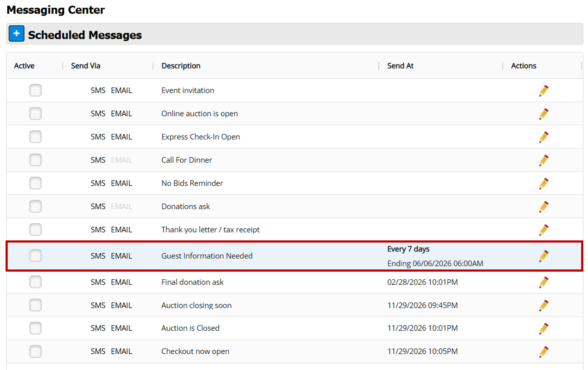Edit the Checkout now open message
The height and width of the screenshot is (370, 588).
point(544,352)
